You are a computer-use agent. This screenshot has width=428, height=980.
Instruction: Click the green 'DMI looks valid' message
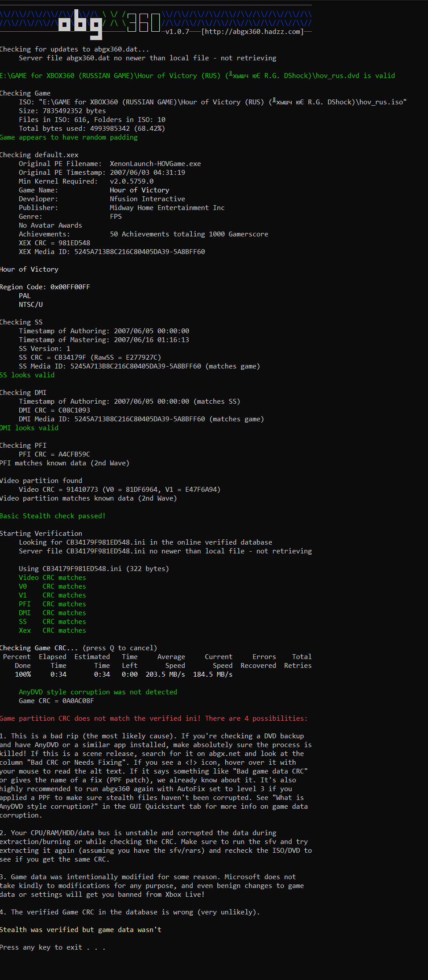(29, 428)
